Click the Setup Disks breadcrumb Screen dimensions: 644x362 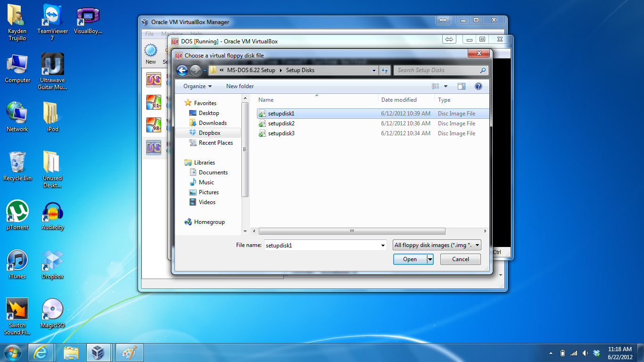(300, 70)
